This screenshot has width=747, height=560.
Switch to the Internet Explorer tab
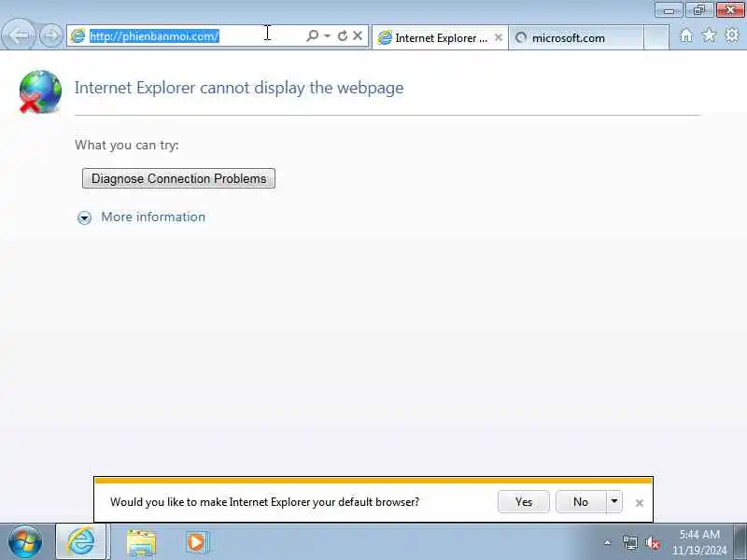[x=440, y=37]
